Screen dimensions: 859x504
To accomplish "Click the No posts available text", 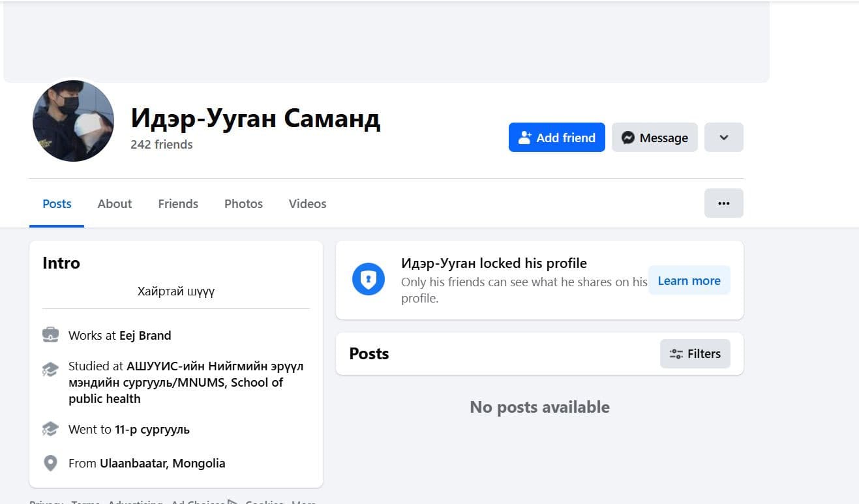I will (x=539, y=407).
